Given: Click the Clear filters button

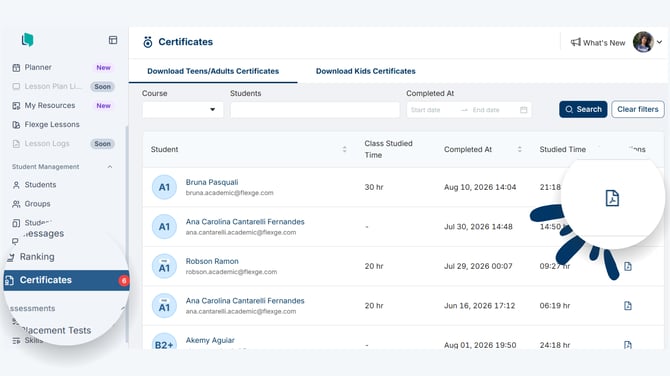Looking at the screenshot, I should 638,109.
